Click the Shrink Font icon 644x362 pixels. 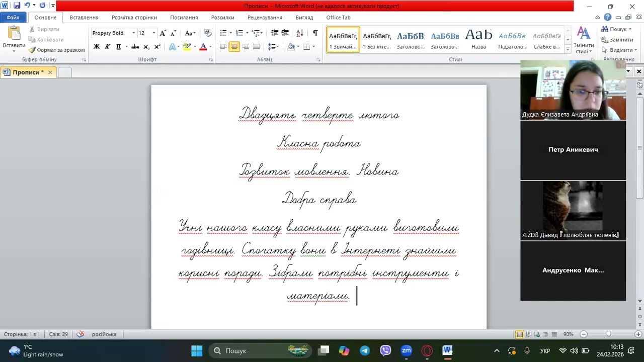pos(174,33)
